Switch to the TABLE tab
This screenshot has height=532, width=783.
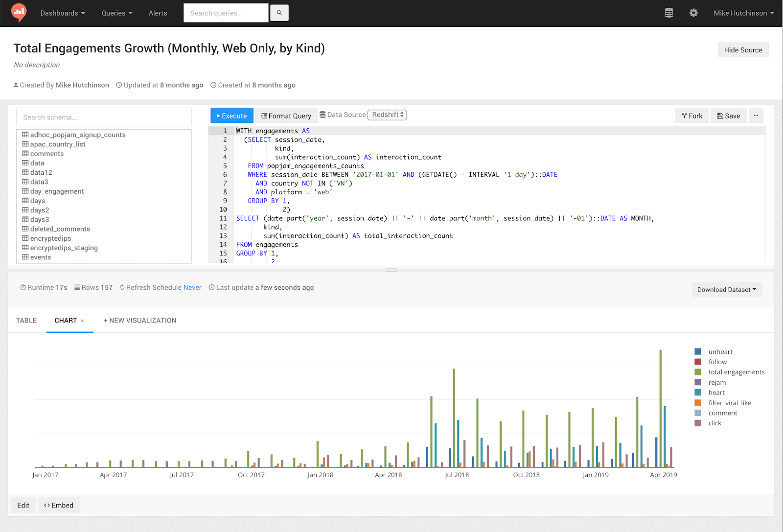(26, 321)
